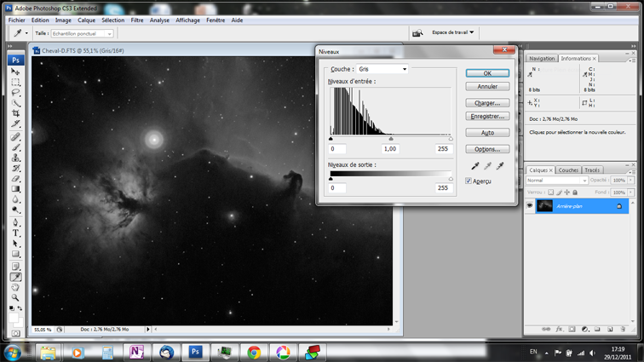Click the set white point eyedropper in Niveaux

point(500,165)
